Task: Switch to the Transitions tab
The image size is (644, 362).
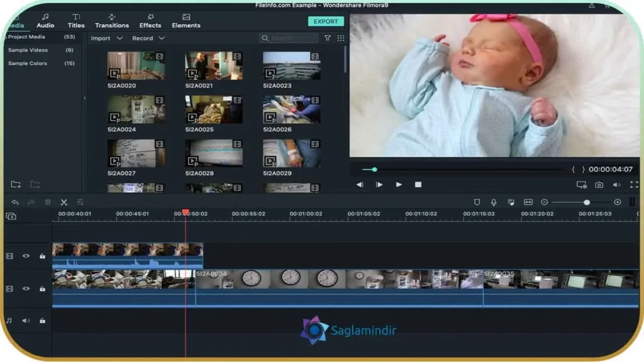Action: (112, 25)
